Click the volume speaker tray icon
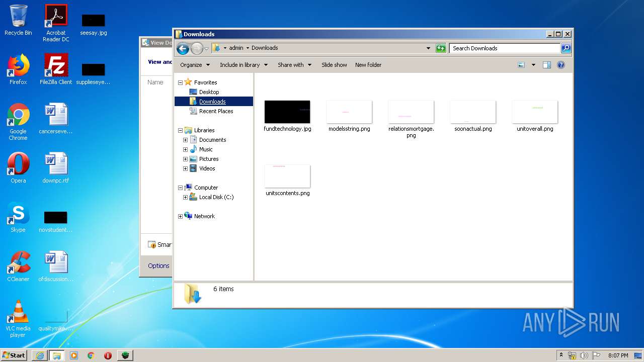644x362 pixels. tap(584, 355)
